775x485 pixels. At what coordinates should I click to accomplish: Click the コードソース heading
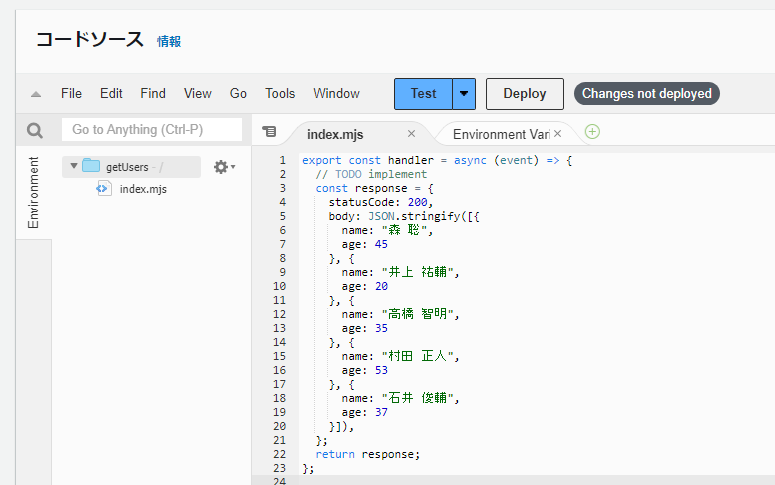pos(89,40)
